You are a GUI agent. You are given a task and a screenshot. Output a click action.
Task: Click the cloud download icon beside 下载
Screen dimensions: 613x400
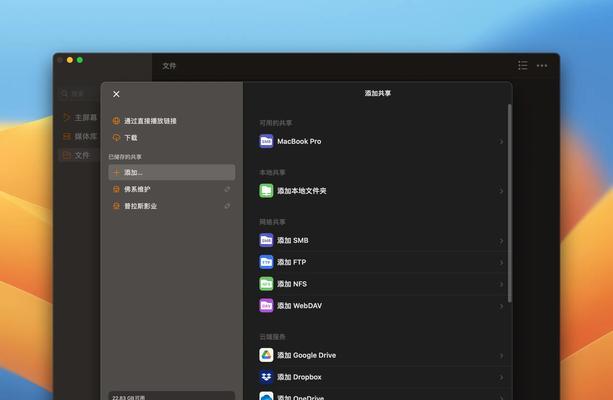point(116,138)
